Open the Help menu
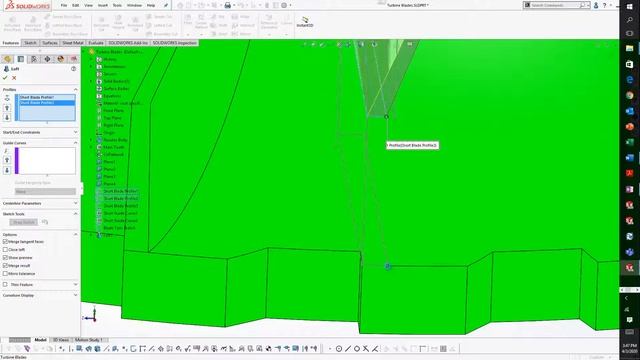The height and width of the screenshot is (360, 640). point(151,5)
